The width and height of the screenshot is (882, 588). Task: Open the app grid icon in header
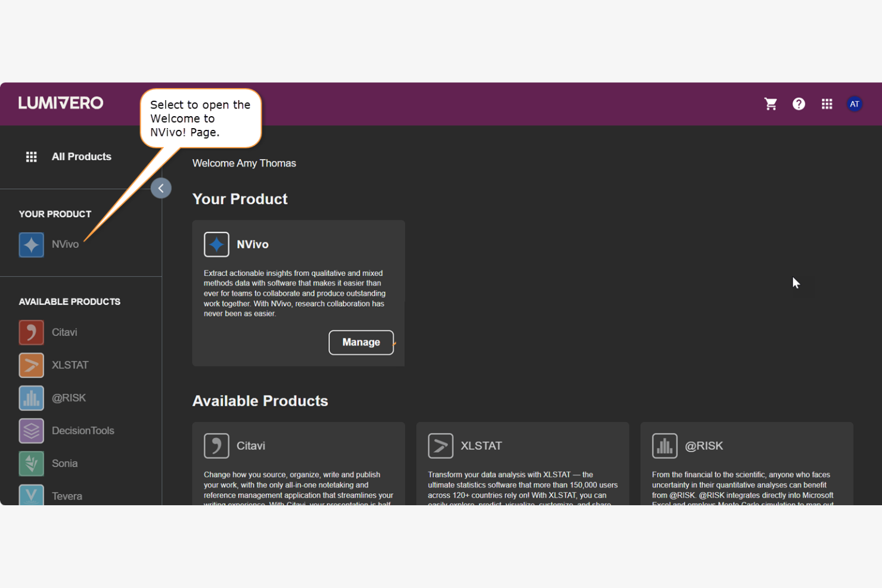pyautogui.click(x=827, y=104)
